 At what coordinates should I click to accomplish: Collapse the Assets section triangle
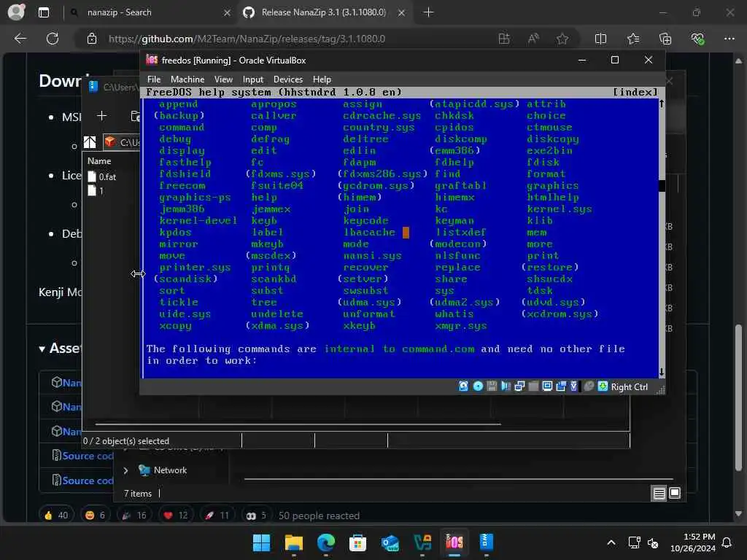[42, 349]
